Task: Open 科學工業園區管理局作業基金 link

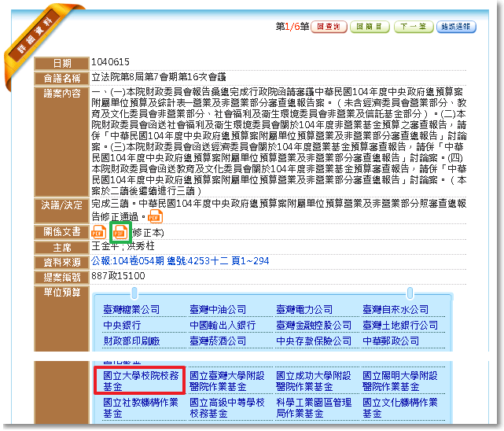Action: coord(313,407)
